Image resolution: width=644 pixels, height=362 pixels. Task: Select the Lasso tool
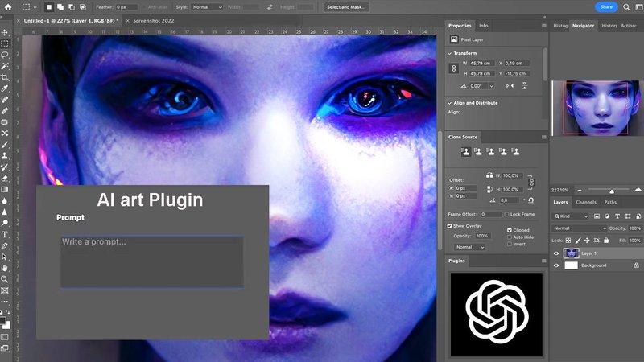5,55
